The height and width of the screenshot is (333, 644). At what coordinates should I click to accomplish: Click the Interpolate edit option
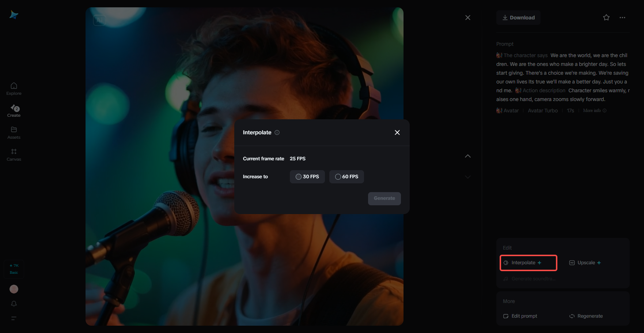coord(528,263)
